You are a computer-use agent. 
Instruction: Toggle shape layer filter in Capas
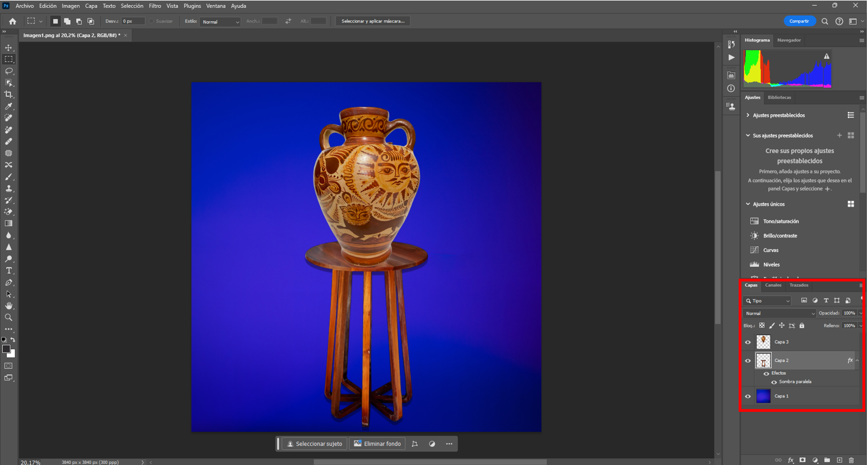tap(837, 300)
